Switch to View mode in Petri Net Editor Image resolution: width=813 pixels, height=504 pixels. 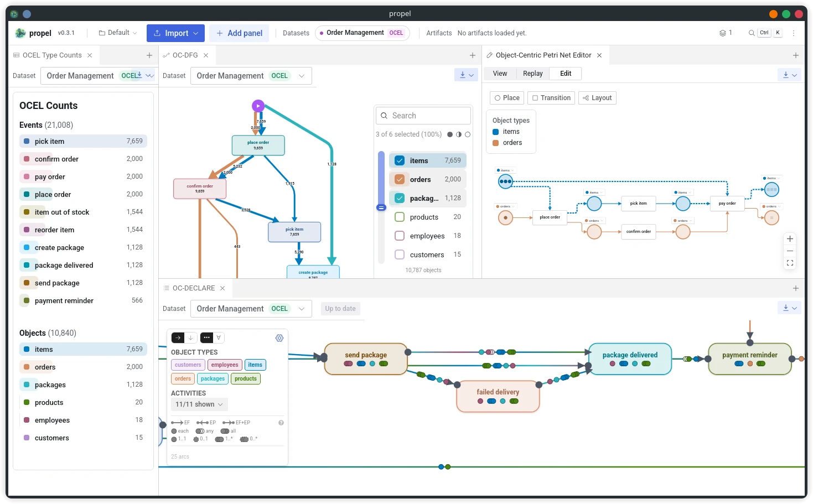(500, 74)
